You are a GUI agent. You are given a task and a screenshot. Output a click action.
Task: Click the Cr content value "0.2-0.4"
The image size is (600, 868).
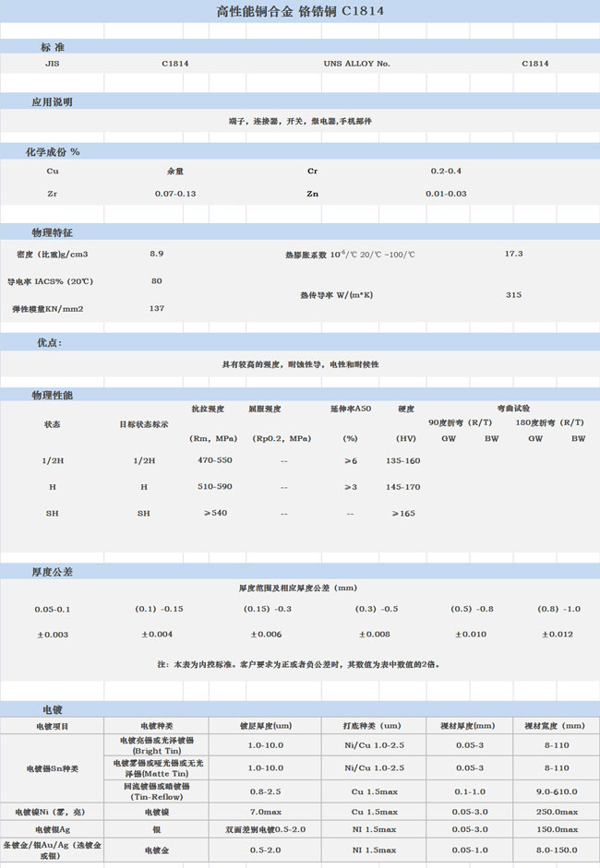point(446,172)
